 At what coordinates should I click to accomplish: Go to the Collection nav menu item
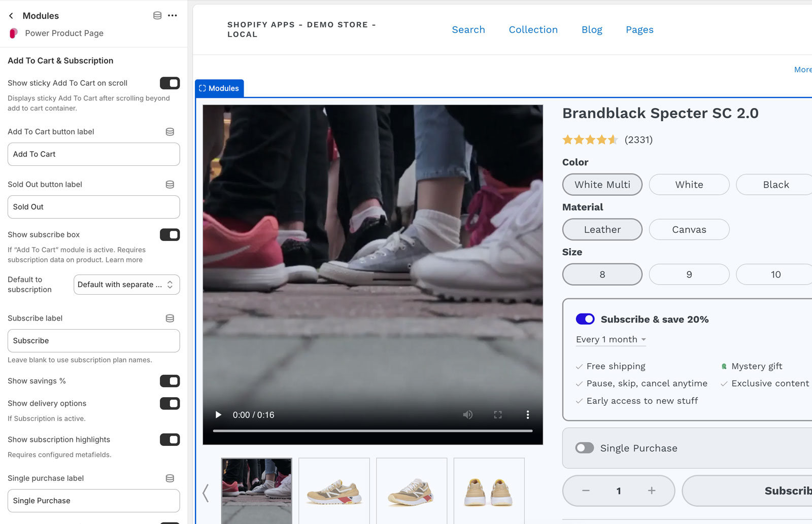tap(533, 29)
